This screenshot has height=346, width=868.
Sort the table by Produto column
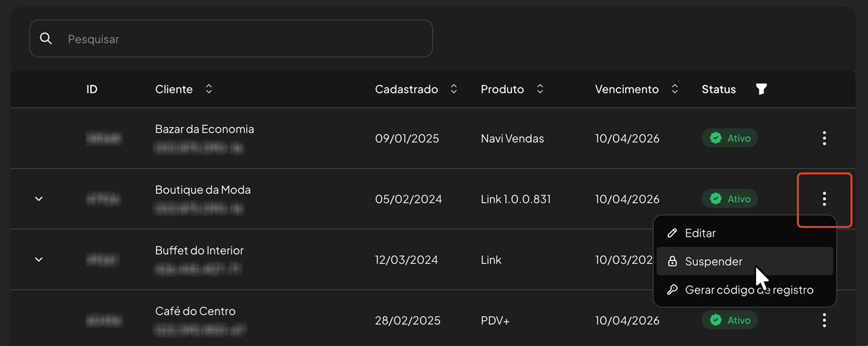click(540, 89)
